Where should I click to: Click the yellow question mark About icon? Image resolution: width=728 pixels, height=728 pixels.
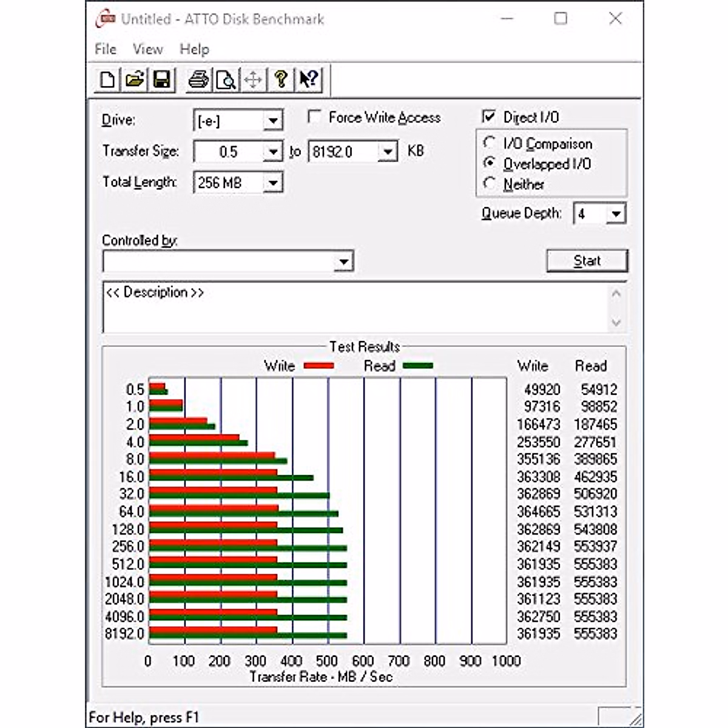click(x=280, y=79)
